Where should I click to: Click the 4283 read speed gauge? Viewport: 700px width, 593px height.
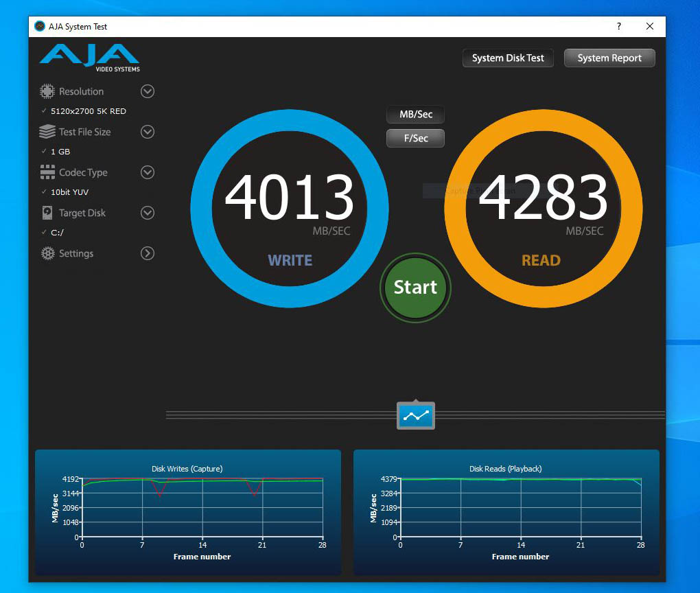(544, 209)
